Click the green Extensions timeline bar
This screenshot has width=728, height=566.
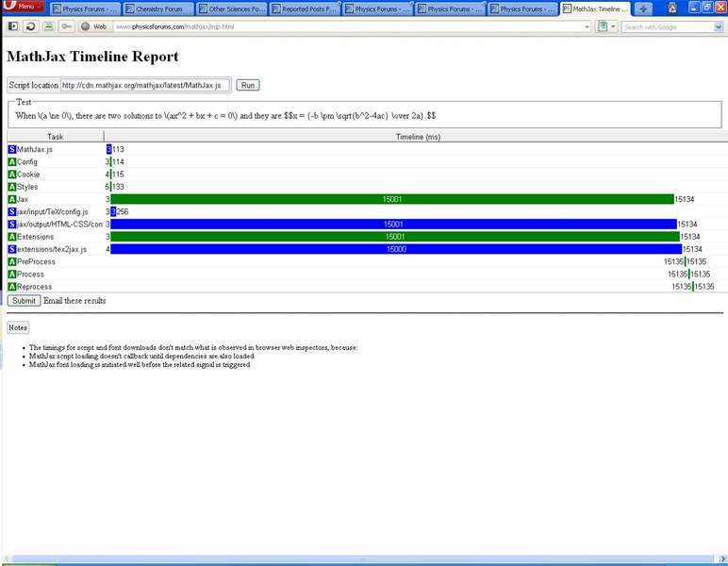pos(395,237)
